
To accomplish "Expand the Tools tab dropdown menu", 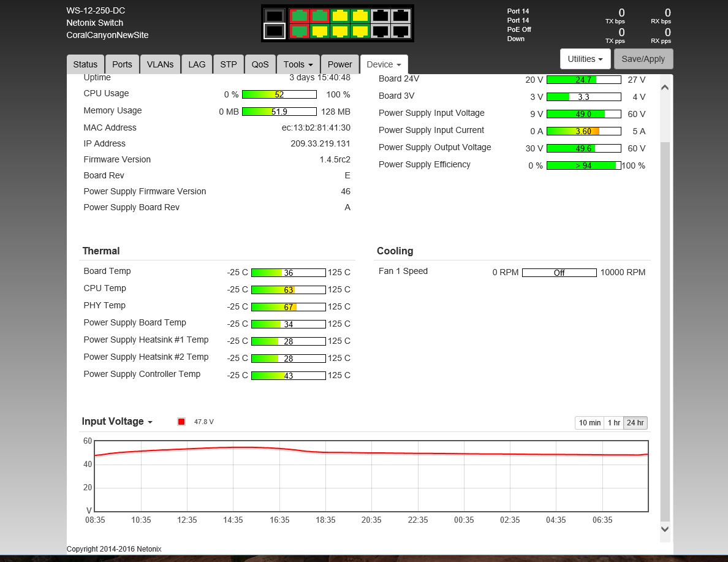I will click(x=298, y=64).
